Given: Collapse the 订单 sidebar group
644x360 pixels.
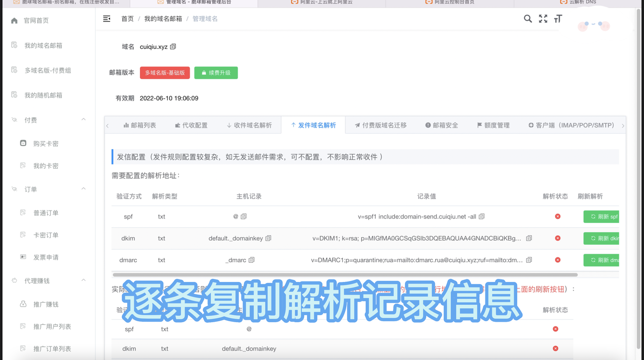Looking at the screenshot, I should (84, 189).
